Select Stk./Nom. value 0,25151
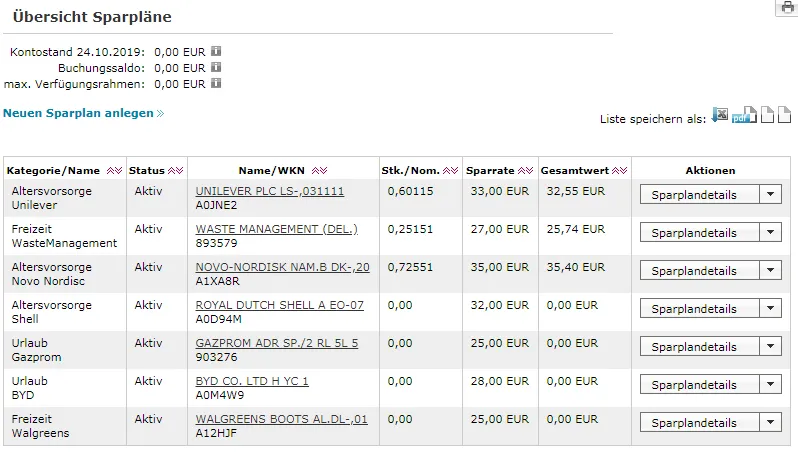The height and width of the screenshot is (453, 798). [x=410, y=230]
